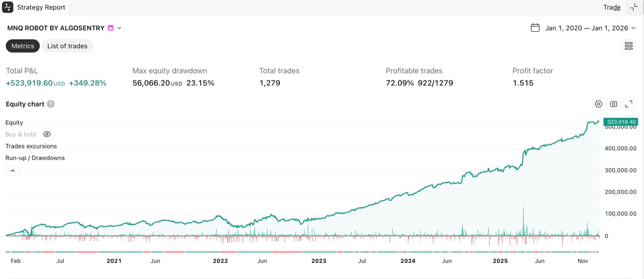Click the Equity chart section title

coord(25,104)
